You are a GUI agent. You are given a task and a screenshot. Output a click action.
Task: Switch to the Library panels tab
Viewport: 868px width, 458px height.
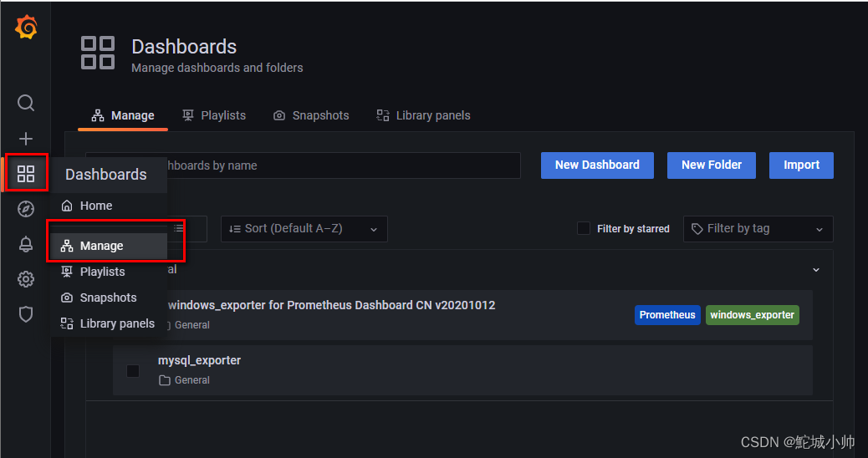[x=423, y=115]
